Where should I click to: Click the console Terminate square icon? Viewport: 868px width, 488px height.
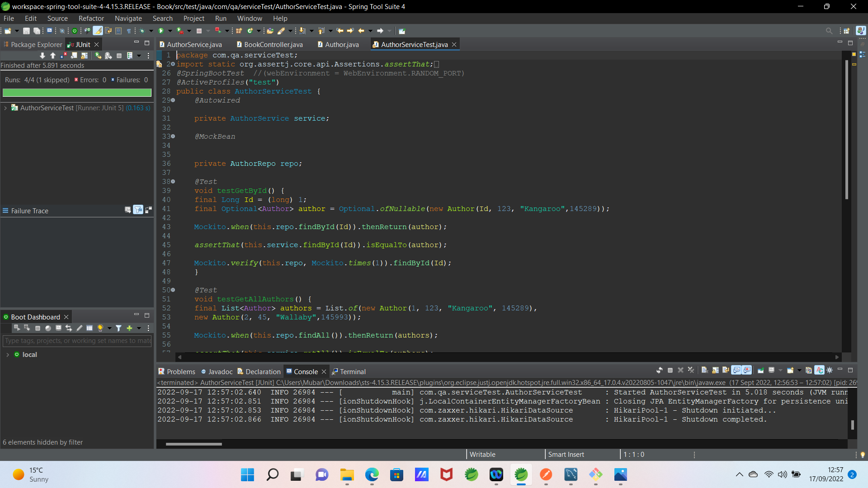670,370
